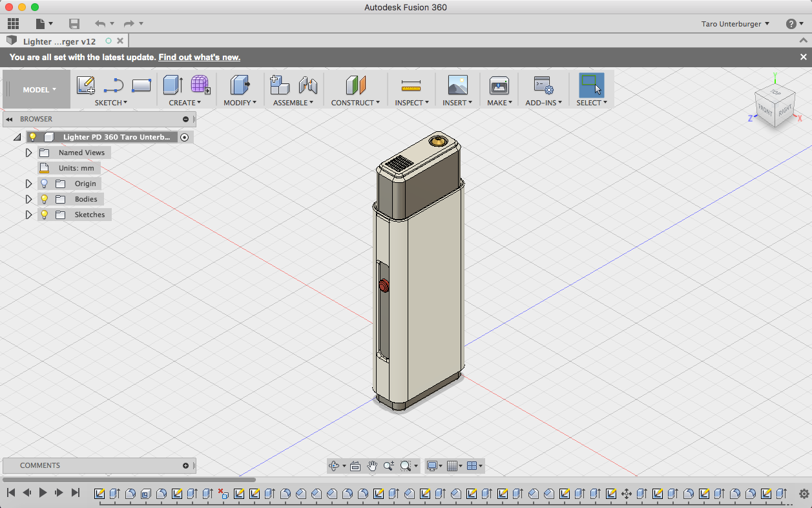The image size is (812, 508).
Task: Switch to the Lighter v12 document tab
Action: pos(59,41)
